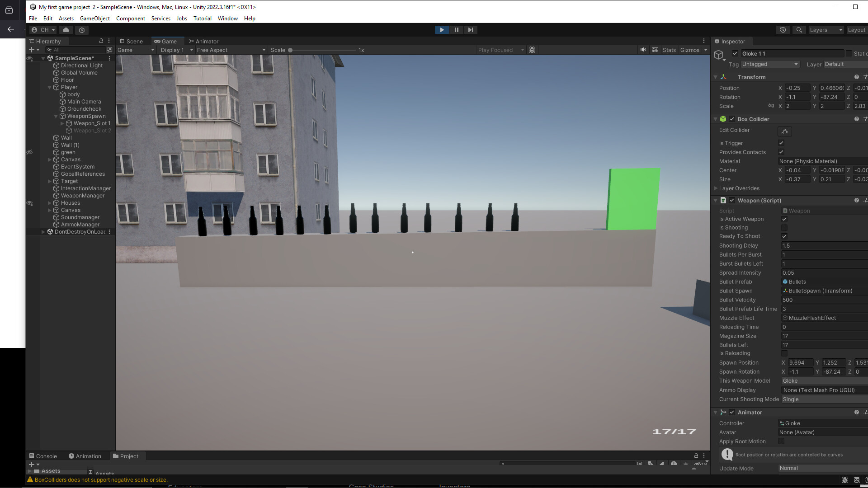This screenshot has width=868, height=488.
Task: Open the GameObject menu
Action: pos(94,19)
